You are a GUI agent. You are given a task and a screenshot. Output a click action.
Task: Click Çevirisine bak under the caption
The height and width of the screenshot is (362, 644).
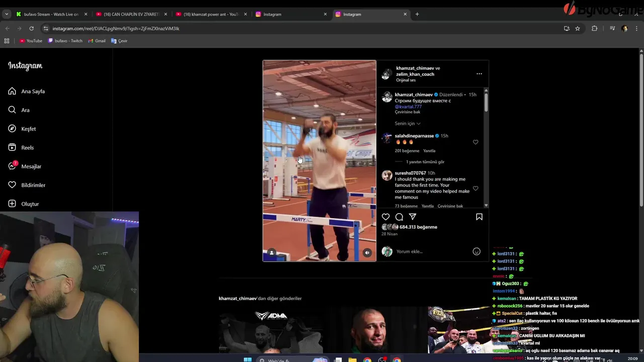pyautogui.click(x=408, y=112)
